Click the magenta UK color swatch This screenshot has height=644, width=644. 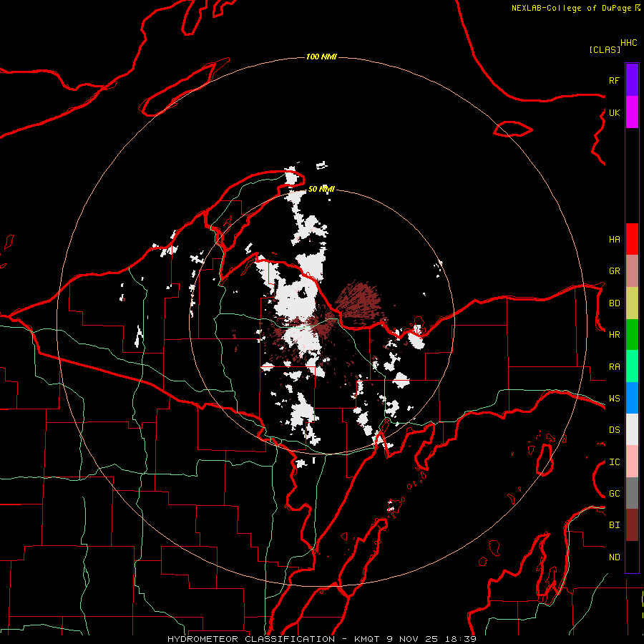coord(632,112)
